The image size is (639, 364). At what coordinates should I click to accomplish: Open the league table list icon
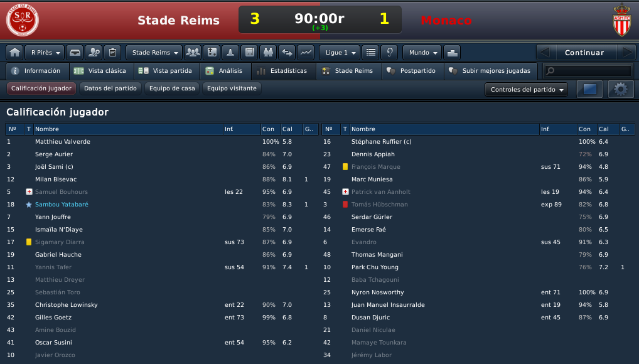coord(371,53)
